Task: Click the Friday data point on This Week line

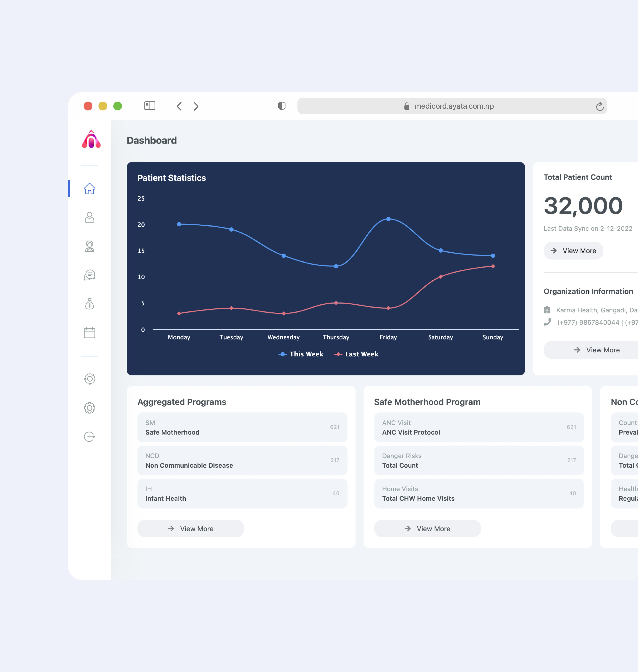Action: tap(388, 219)
